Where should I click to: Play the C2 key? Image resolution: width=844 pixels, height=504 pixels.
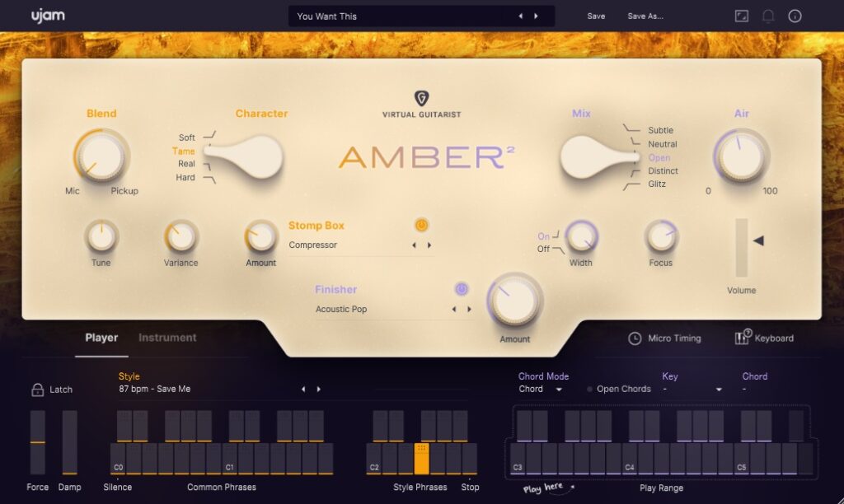click(374, 459)
